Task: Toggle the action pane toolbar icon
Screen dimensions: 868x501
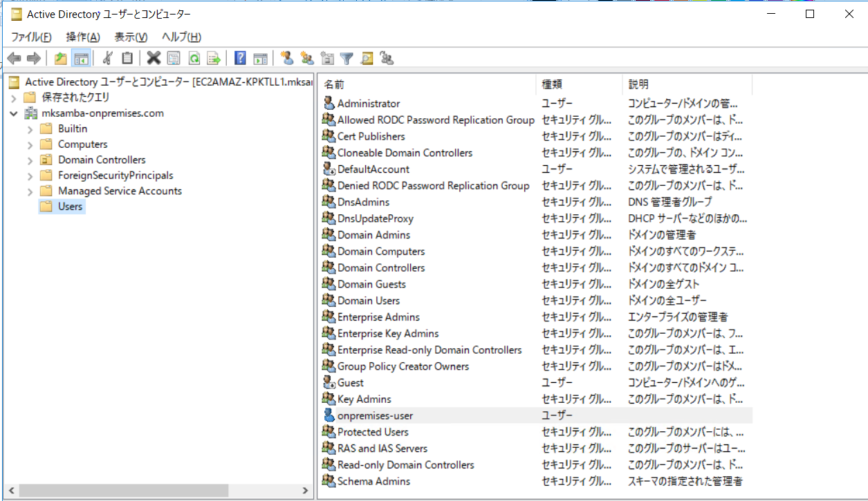Action: click(260, 58)
